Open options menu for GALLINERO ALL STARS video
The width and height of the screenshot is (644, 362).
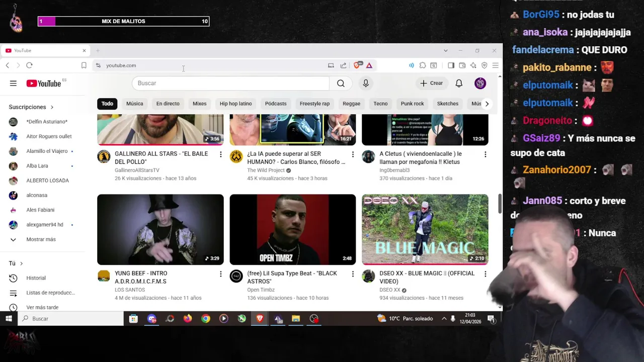click(220, 154)
